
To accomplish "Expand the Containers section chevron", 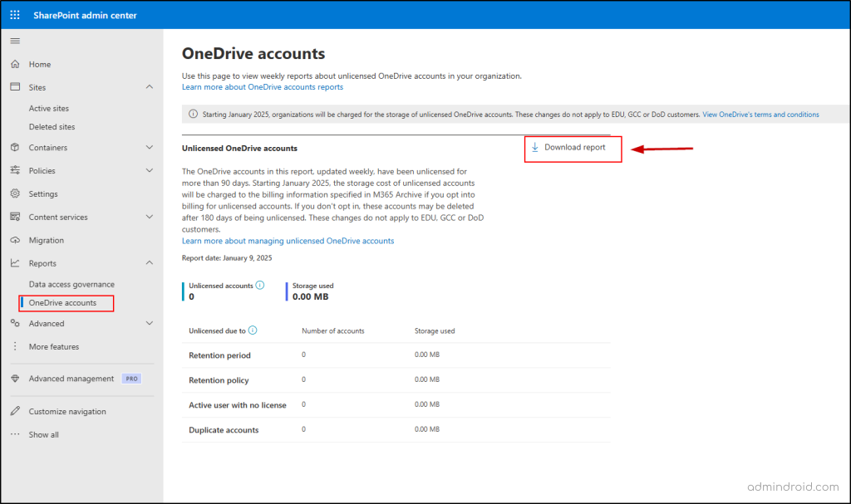I will 150,147.
